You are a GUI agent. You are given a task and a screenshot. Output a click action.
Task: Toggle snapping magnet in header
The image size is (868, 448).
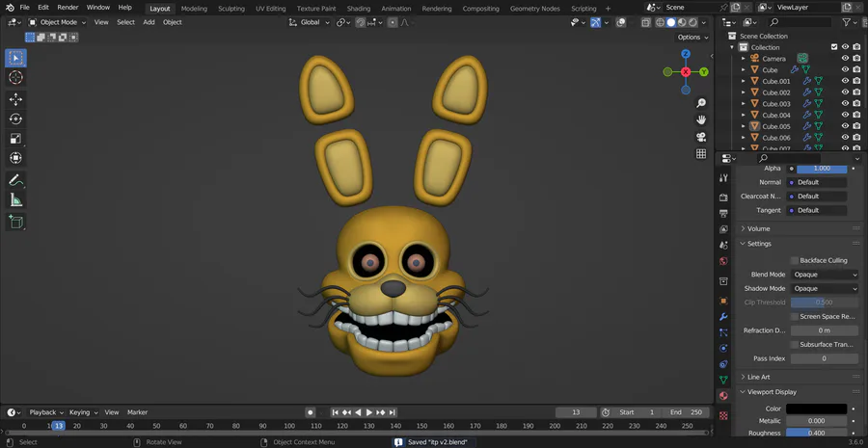(x=361, y=23)
